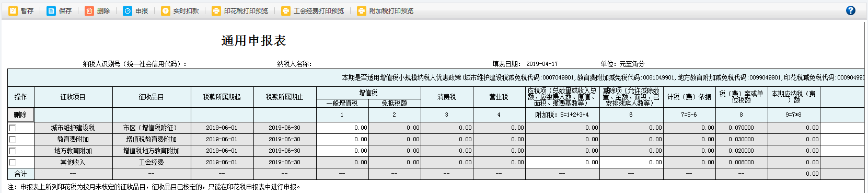Click the 暂存 label in toolbar
Screen dimensions: 868x193
pyautogui.click(x=27, y=10)
